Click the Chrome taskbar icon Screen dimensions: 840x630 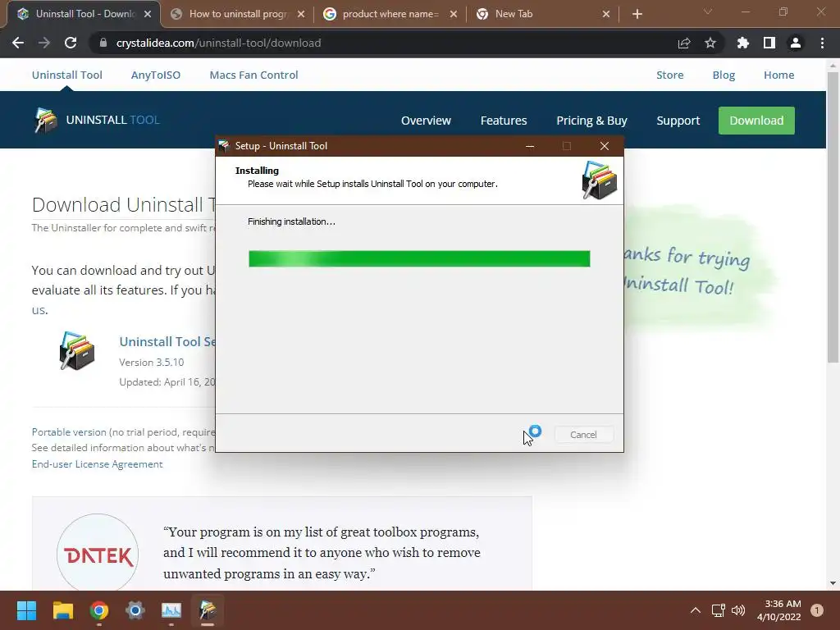99,610
